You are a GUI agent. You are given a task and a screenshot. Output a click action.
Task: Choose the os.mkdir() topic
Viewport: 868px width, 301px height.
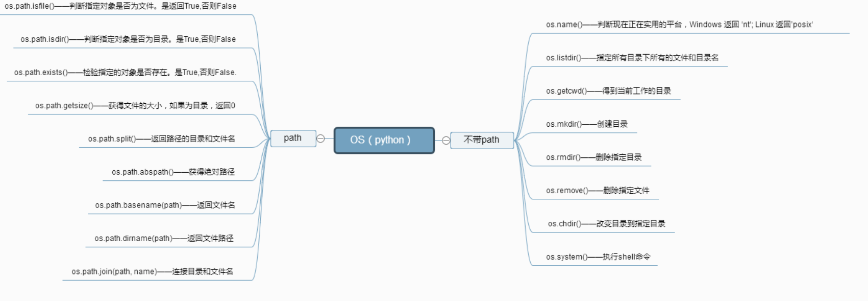587,124
